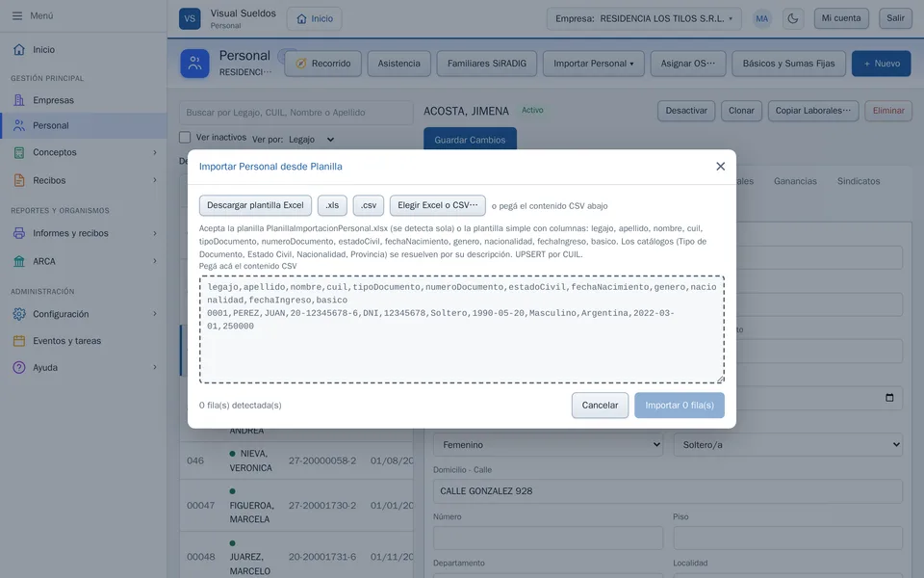The height and width of the screenshot is (578, 924).
Task: Close the Importar Personal dialog
Action: tap(720, 167)
